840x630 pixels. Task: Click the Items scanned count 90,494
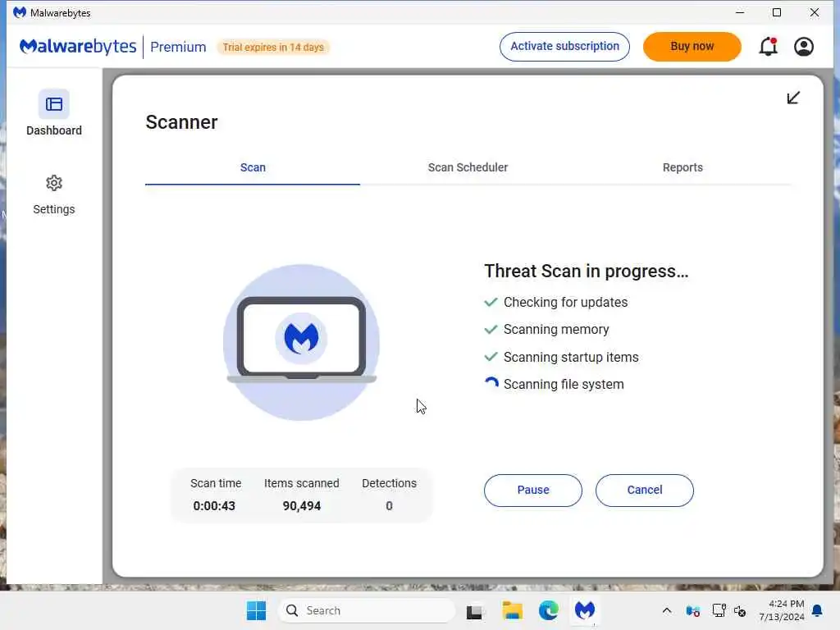(302, 505)
